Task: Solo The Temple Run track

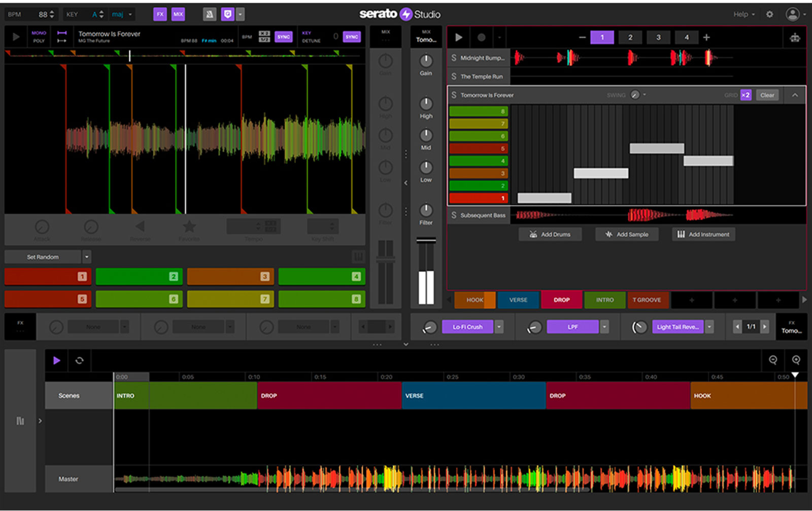Action: click(x=454, y=77)
